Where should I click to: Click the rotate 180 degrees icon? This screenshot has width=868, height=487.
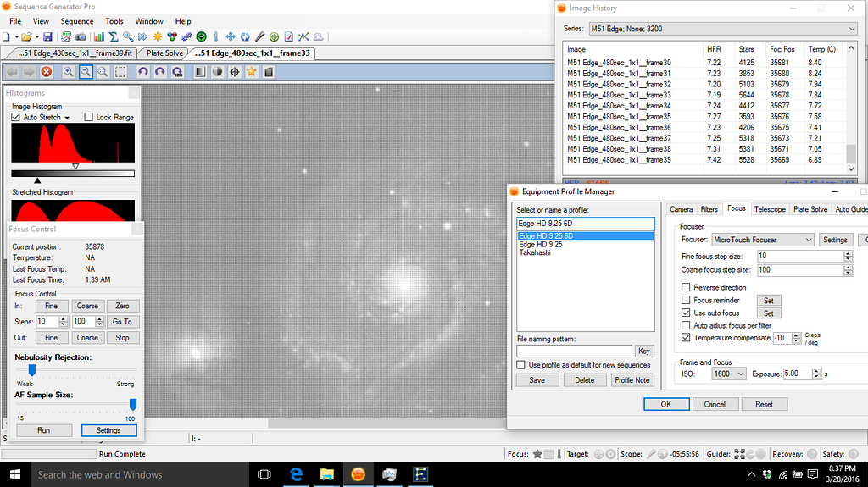pyautogui.click(x=177, y=72)
